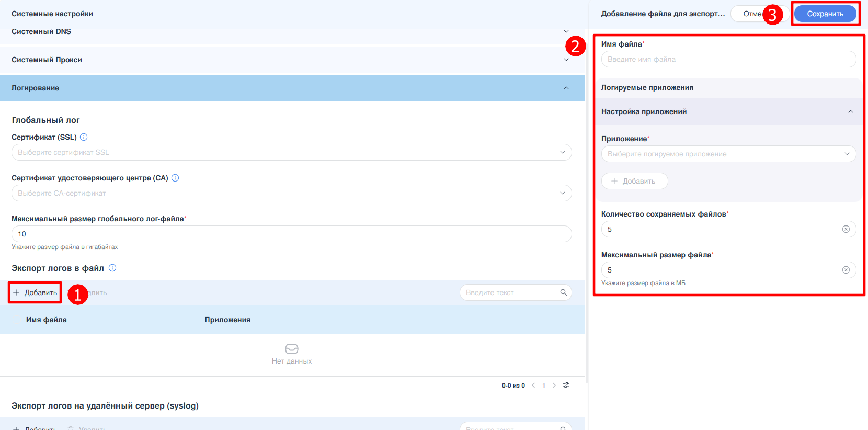Open the Приложение dropdown in side panel

[728, 154]
